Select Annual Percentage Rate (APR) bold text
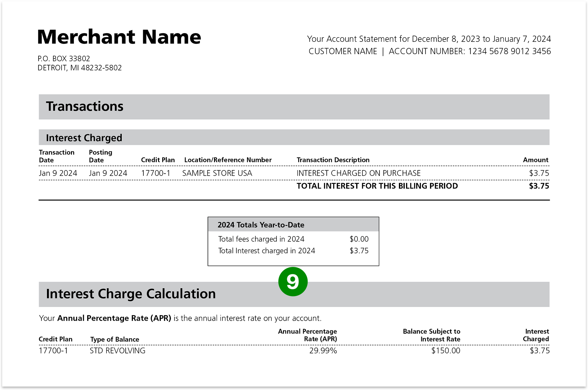This screenshot has height=390, width=588. point(114,318)
